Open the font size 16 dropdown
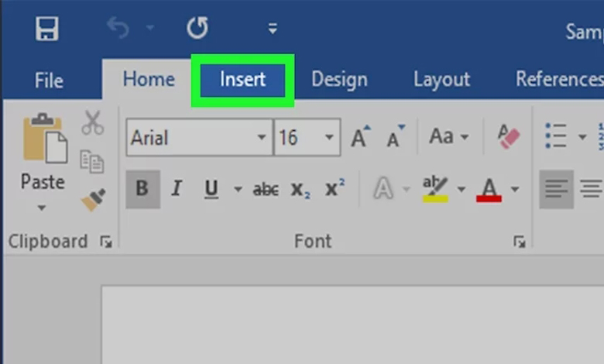Image resolution: width=604 pixels, height=364 pixels. [x=329, y=138]
